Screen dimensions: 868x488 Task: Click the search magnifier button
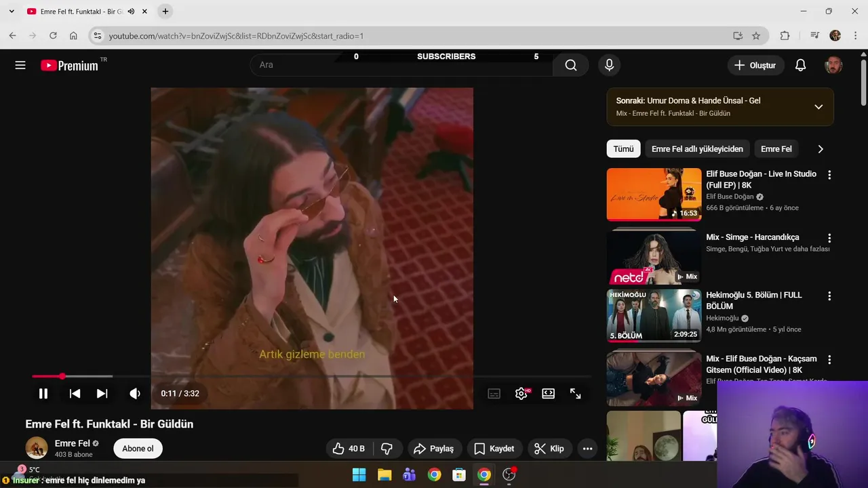571,65
